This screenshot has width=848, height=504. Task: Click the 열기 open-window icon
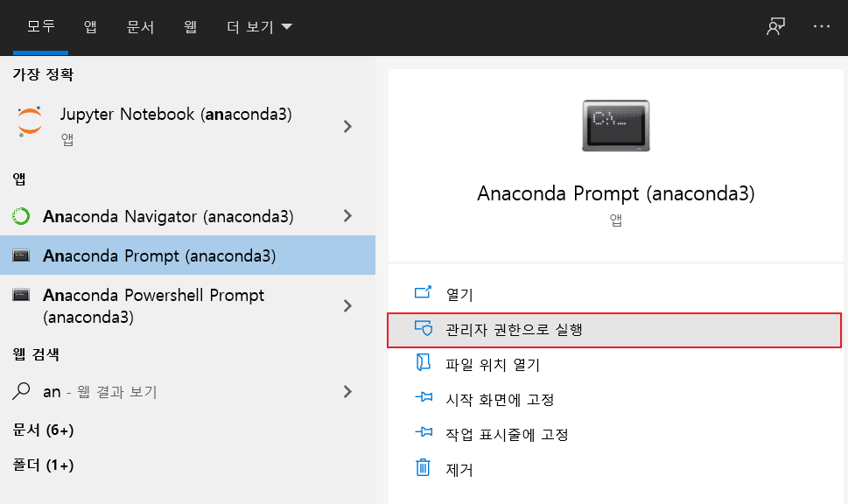pyautogui.click(x=423, y=292)
